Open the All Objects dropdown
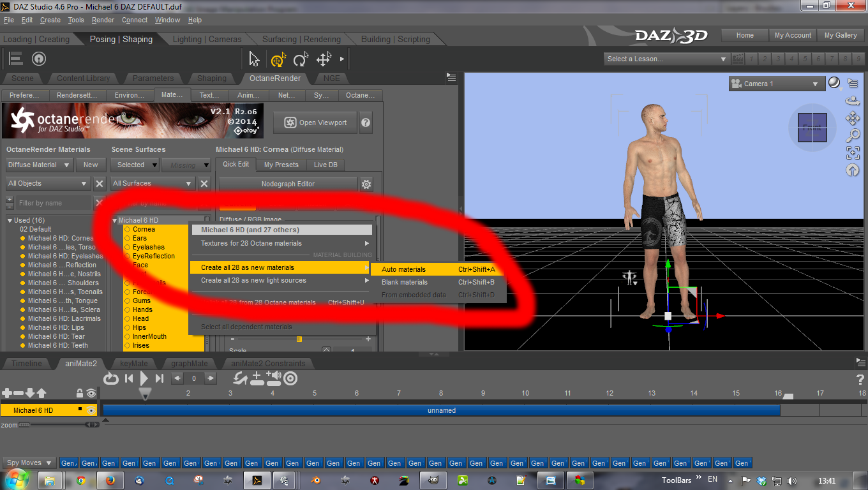Image resolution: width=868 pixels, height=490 pixels. point(49,184)
